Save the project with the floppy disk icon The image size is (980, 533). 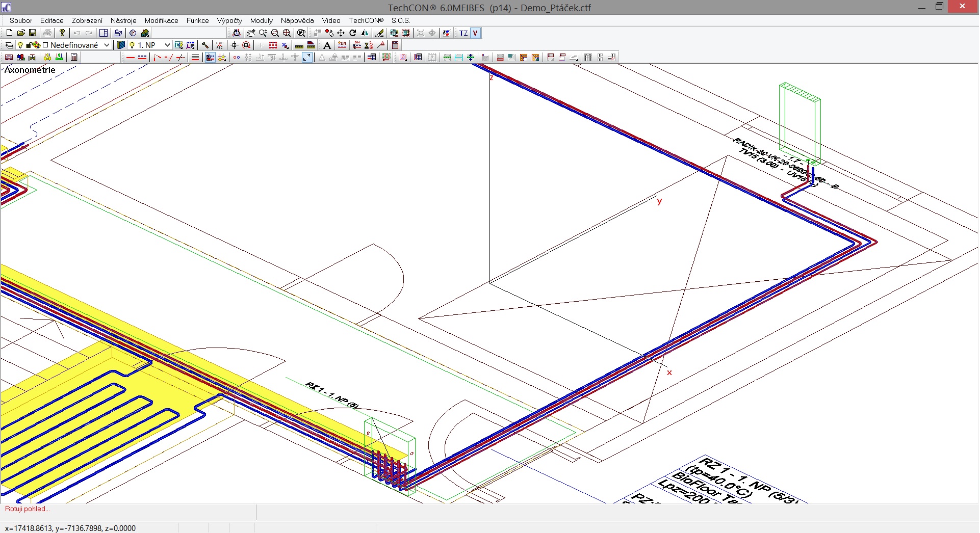[33, 33]
